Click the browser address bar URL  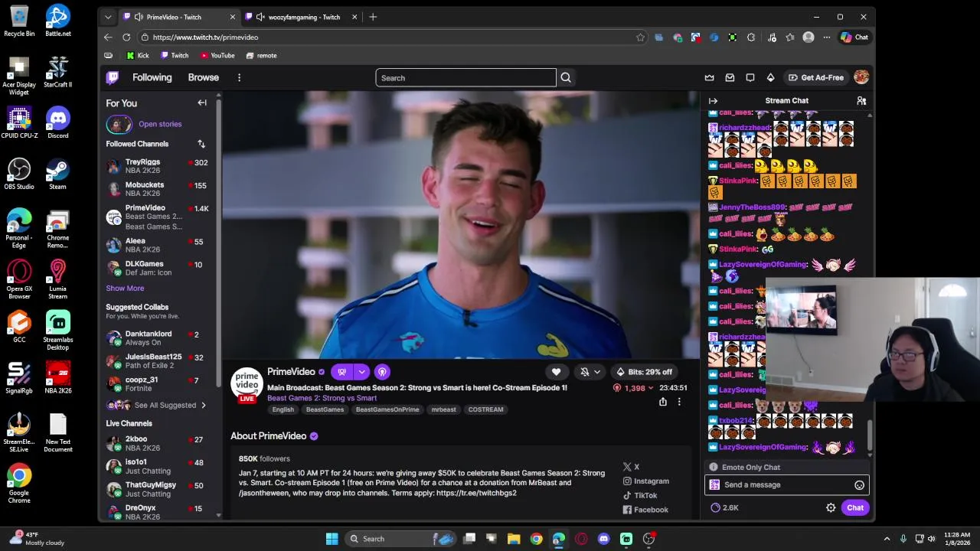(205, 37)
